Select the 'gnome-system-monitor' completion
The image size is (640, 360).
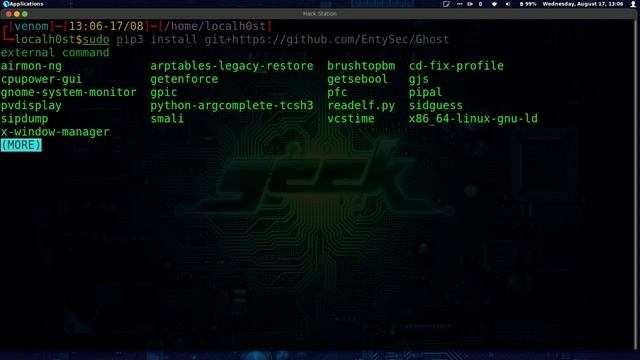tap(69, 92)
